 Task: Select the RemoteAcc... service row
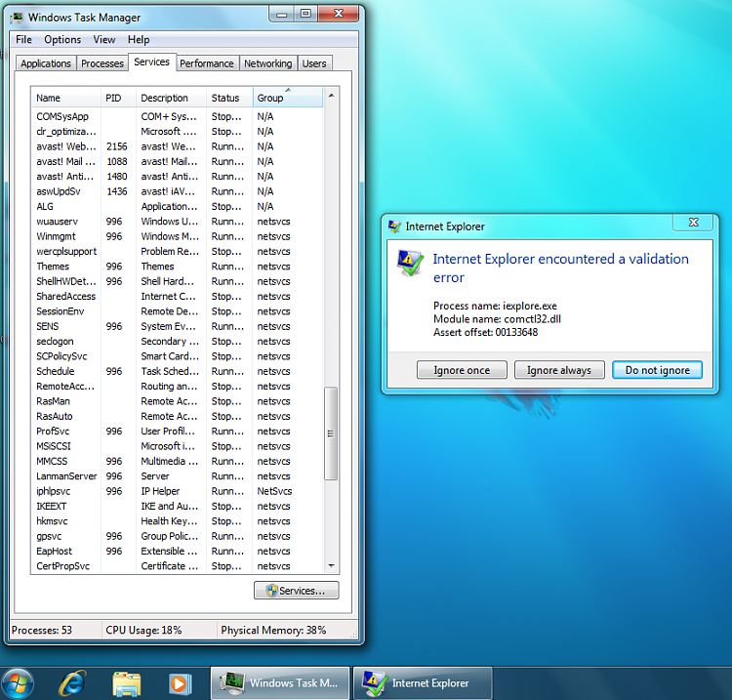click(x=178, y=387)
